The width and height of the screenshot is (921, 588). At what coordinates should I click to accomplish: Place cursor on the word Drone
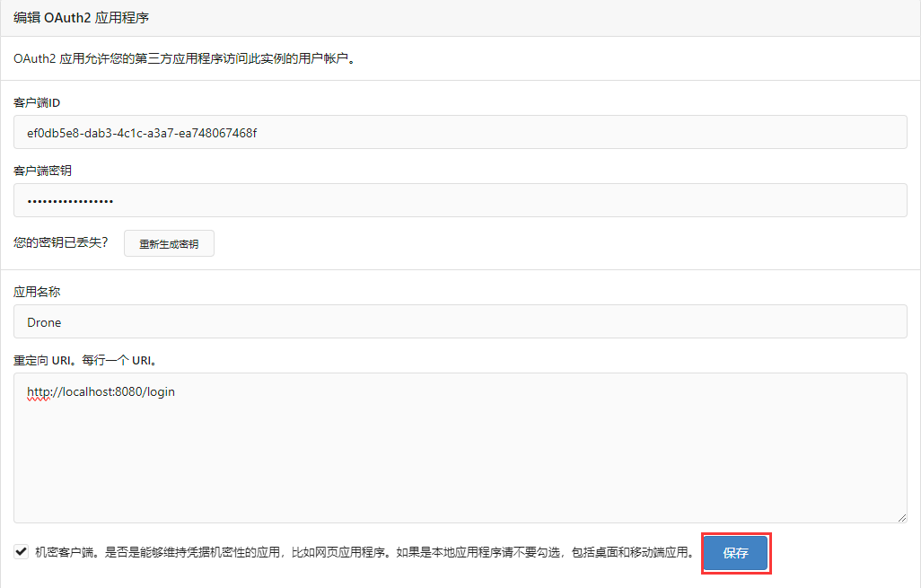(45, 322)
